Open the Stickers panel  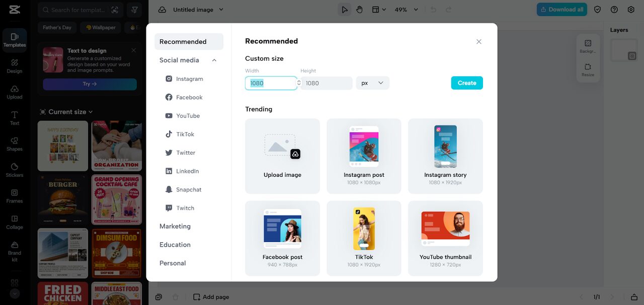pyautogui.click(x=15, y=170)
